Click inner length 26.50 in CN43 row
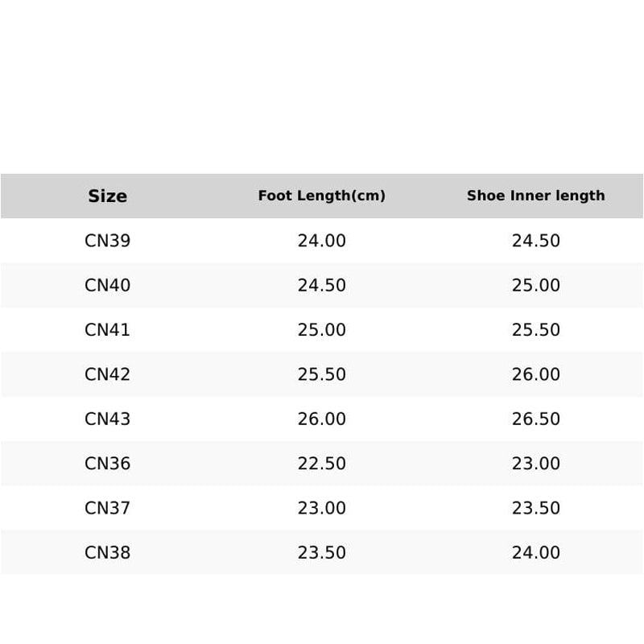 click(535, 419)
